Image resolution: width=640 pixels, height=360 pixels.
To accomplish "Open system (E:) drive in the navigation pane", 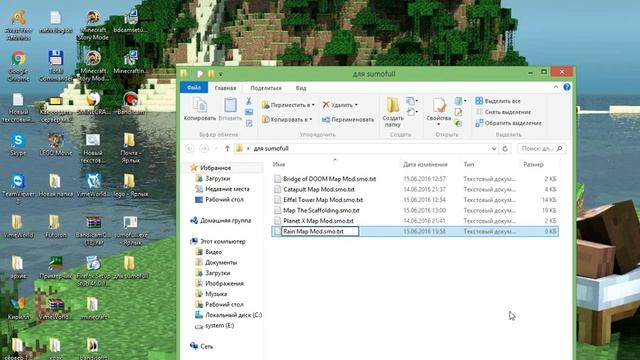I will (x=219, y=325).
